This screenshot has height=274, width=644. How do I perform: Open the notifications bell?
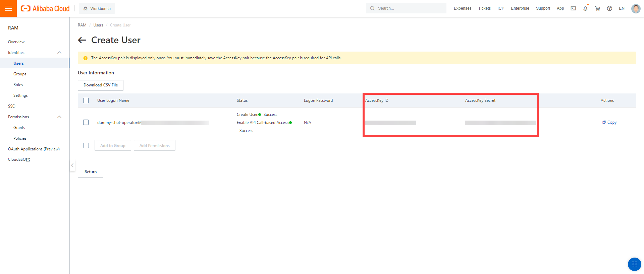[585, 8]
